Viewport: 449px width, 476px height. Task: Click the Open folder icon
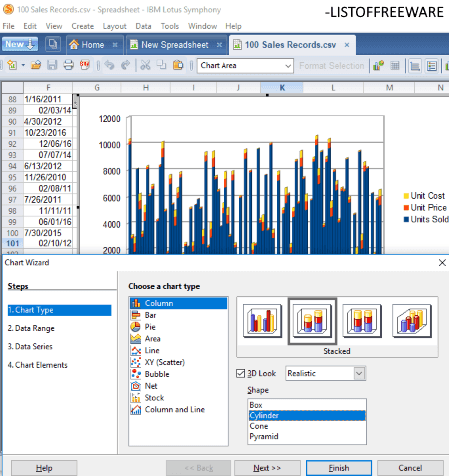(36, 65)
